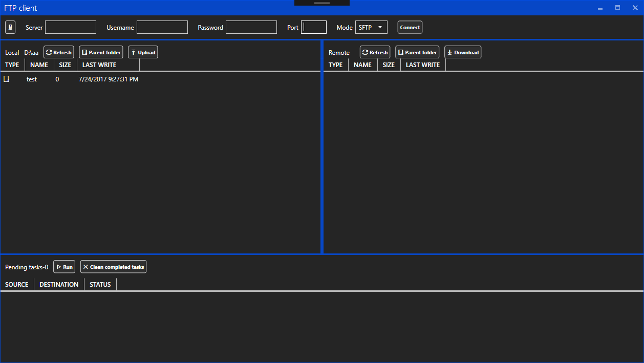Refresh the Remote file list
The width and height of the screenshot is (644, 363).
[x=375, y=52]
